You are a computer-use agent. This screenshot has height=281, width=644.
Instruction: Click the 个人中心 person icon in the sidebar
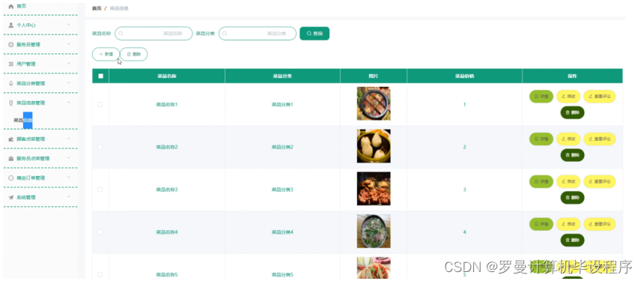(11, 25)
